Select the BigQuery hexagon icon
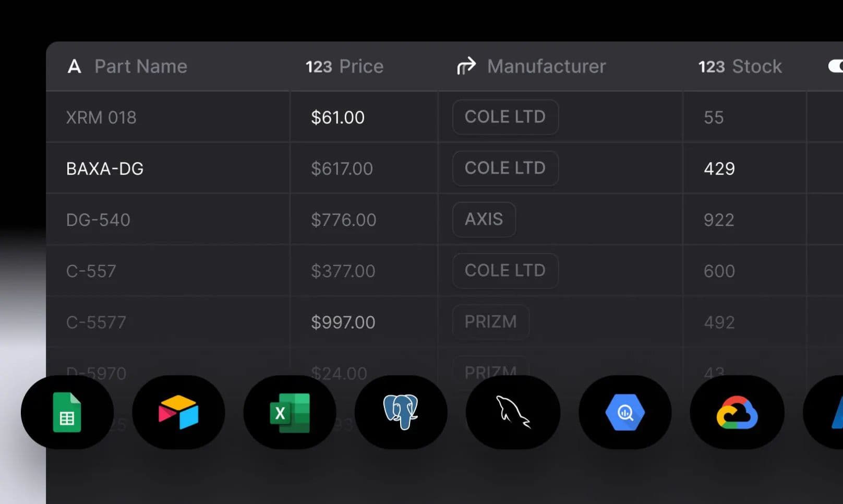This screenshot has height=504, width=843. 625,412
